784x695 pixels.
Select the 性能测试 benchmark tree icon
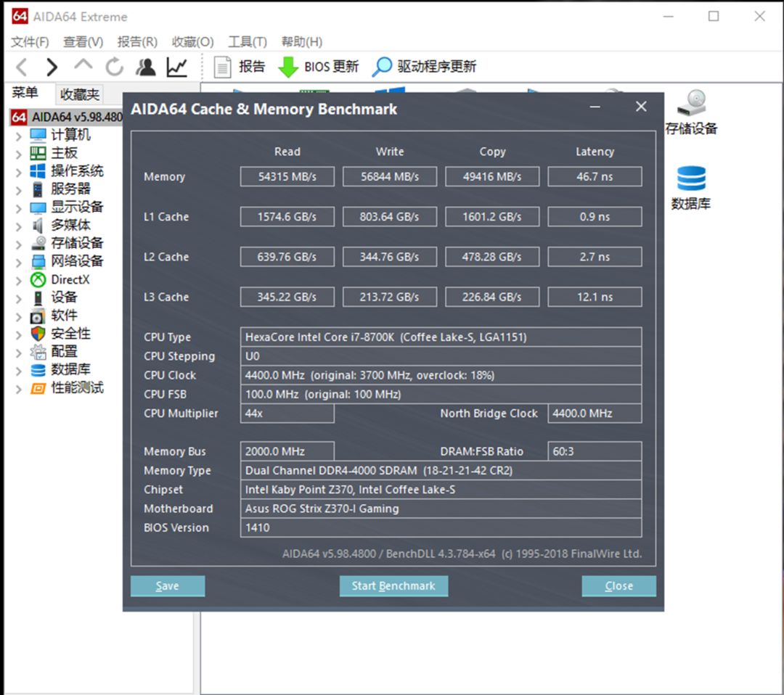(38, 388)
